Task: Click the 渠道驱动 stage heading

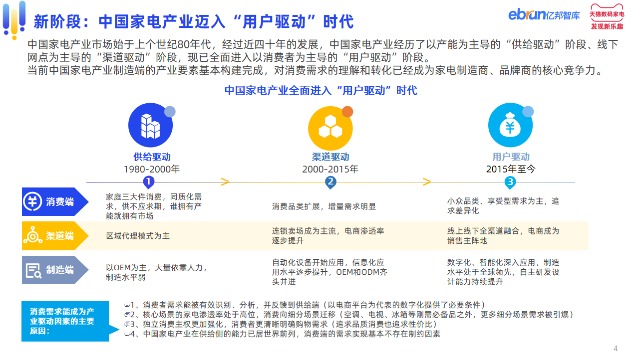Action: click(330, 157)
